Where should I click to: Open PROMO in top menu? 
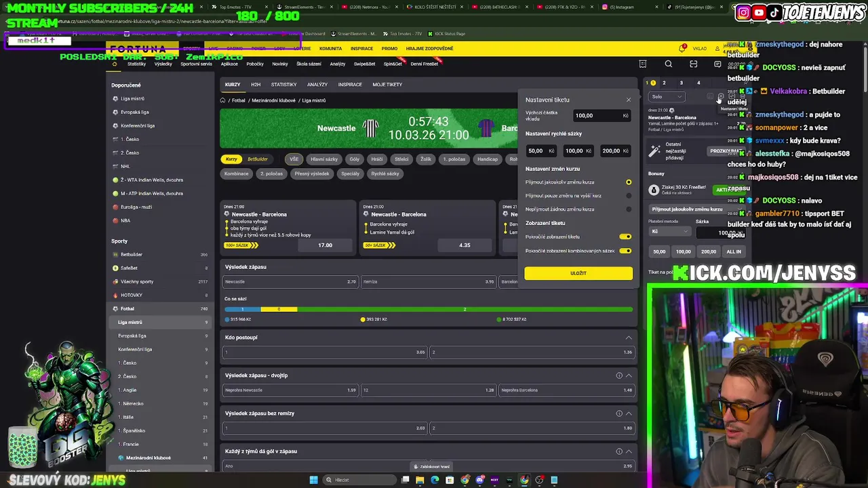pos(389,49)
